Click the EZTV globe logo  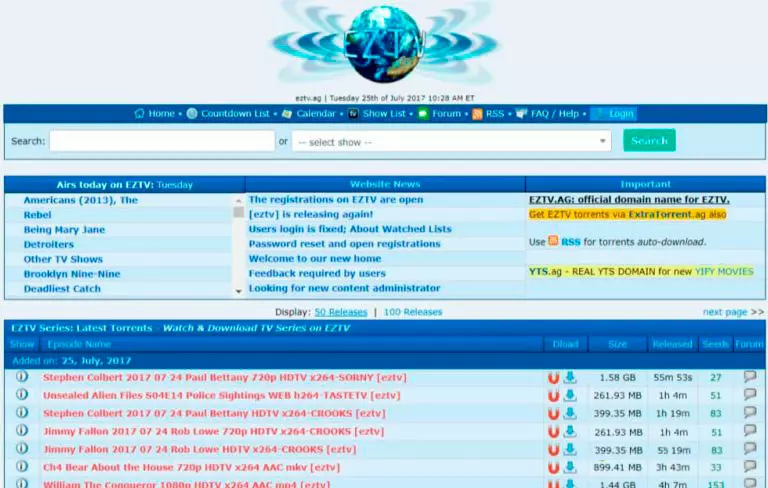click(x=384, y=43)
